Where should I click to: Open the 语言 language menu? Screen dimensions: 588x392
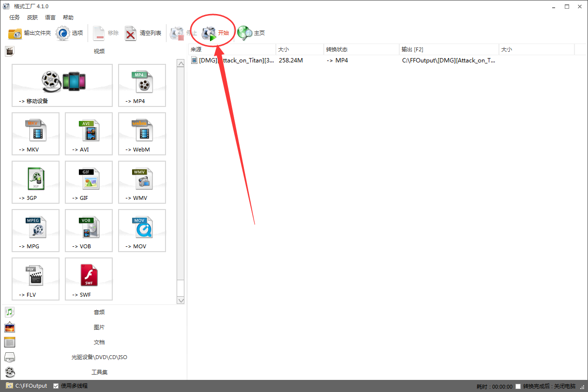click(50, 17)
